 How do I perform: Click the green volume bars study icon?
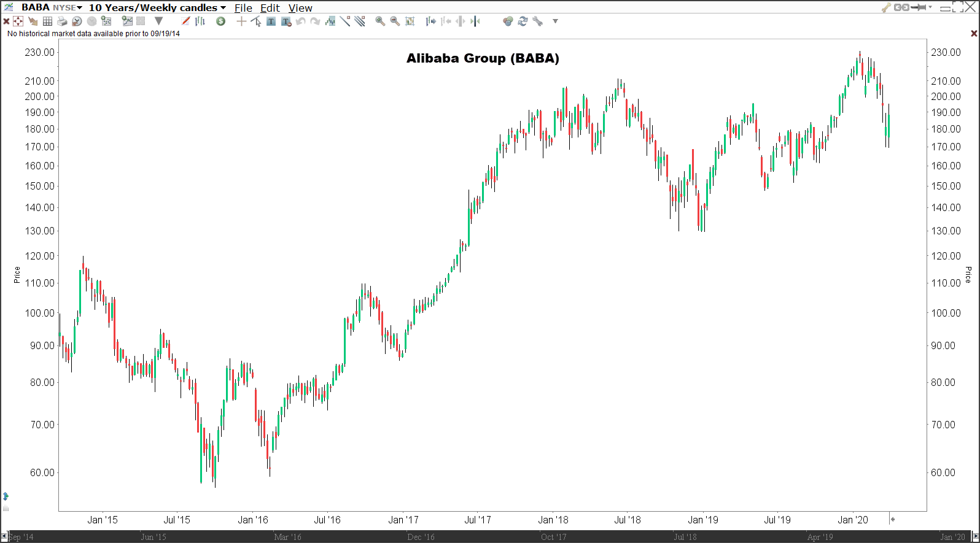click(x=330, y=21)
